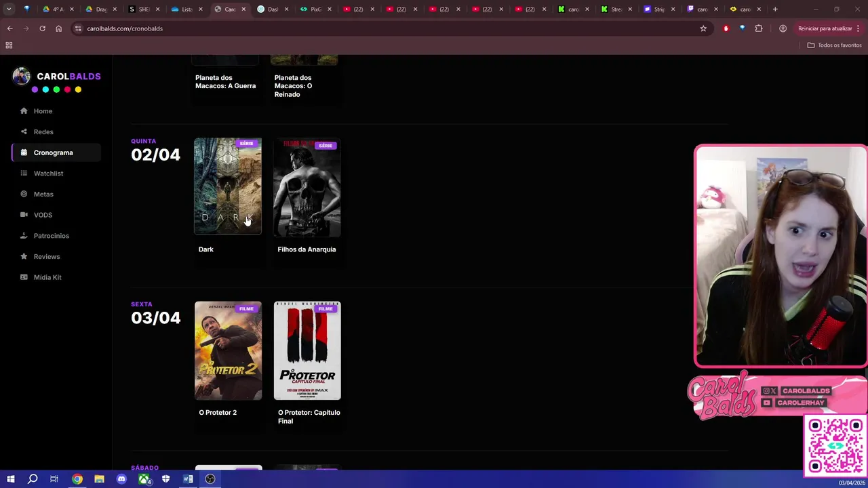The image size is (868, 488).
Task: Open the browser extensions puzzle icon
Action: tap(759, 28)
